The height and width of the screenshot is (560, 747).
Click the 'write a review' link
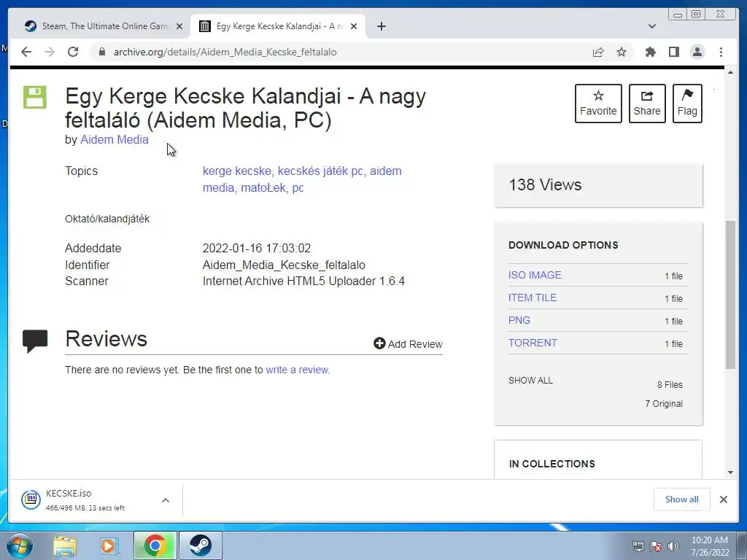click(x=298, y=370)
